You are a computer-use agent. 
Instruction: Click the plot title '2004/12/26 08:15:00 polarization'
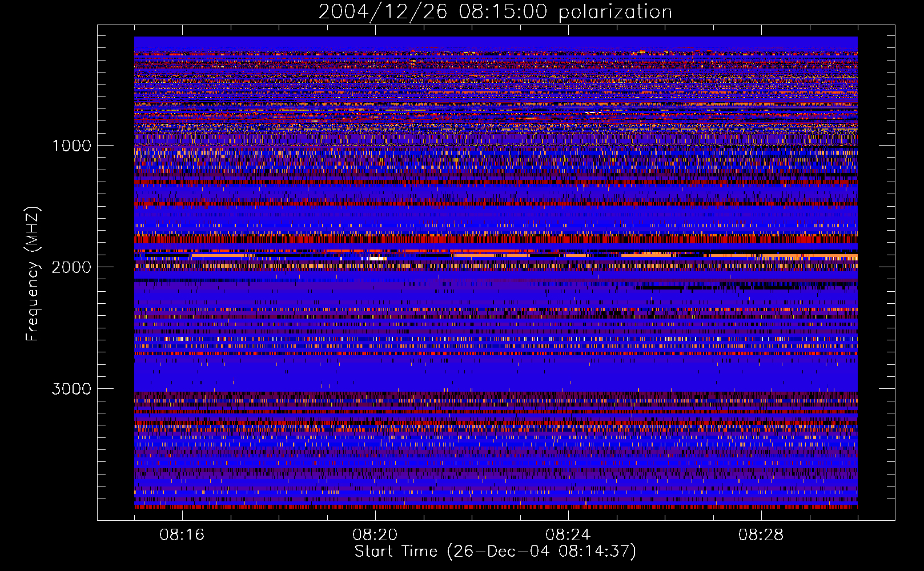pyautogui.click(x=495, y=12)
